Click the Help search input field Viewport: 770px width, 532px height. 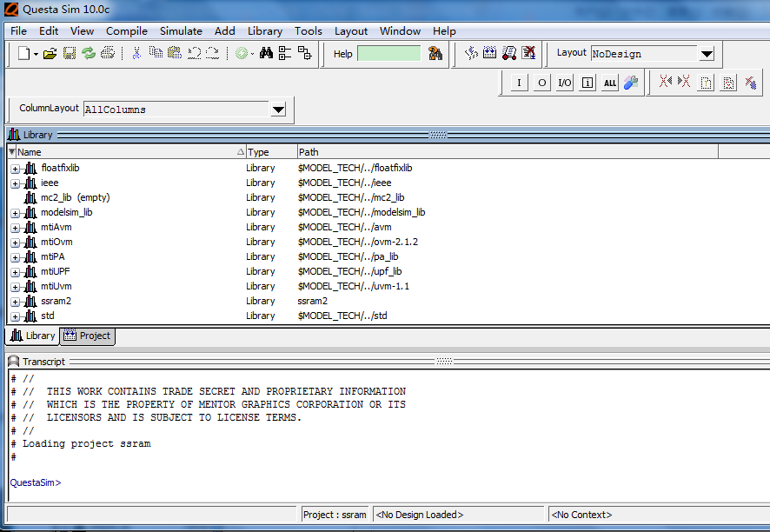(389, 54)
